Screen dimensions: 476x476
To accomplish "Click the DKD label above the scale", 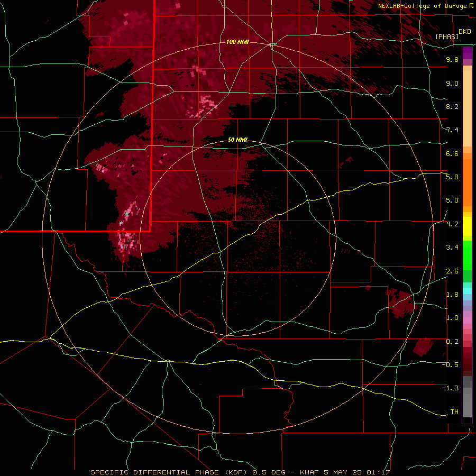I will pyautogui.click(x=465, y=32).
